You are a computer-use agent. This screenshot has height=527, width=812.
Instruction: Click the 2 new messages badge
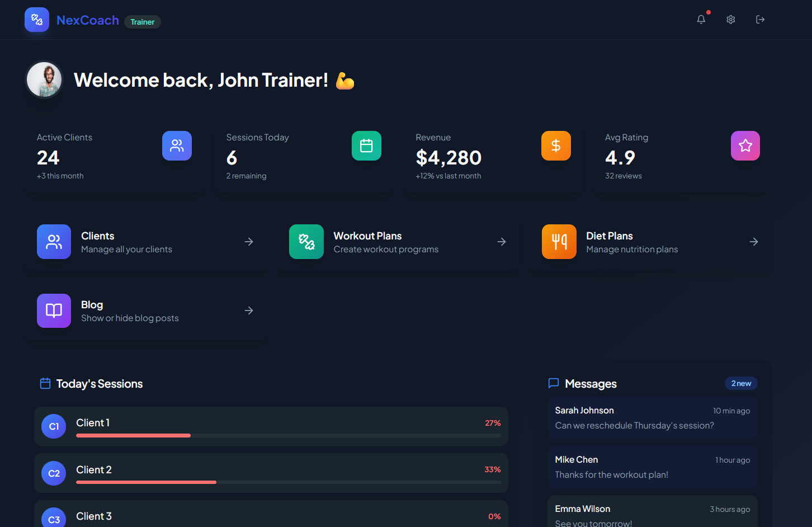(741, 383)
